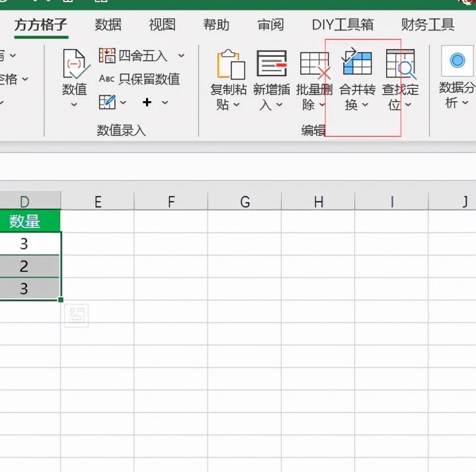
Task: Switch to the 审阅 ribbon tab
Action: (271, 25)
